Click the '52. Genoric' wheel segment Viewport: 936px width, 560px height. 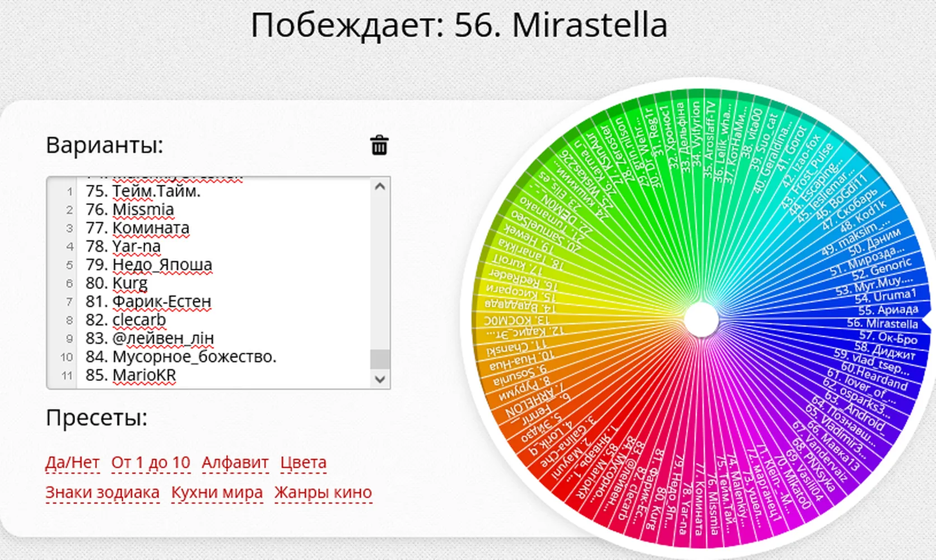pyautogui.click(x=882, y=269)
